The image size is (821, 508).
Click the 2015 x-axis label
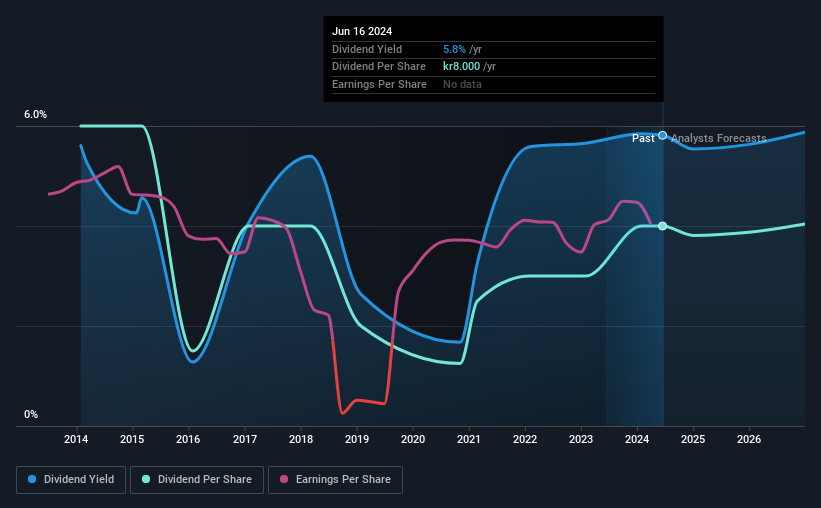(132, 439)
